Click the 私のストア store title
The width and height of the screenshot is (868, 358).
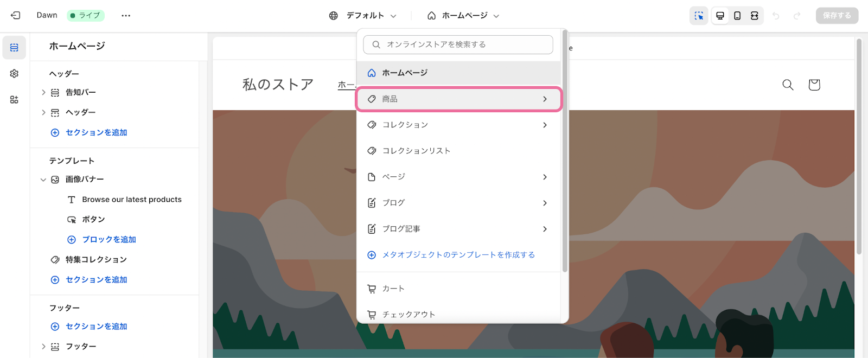pyautogui.click(x=278, y=85)
